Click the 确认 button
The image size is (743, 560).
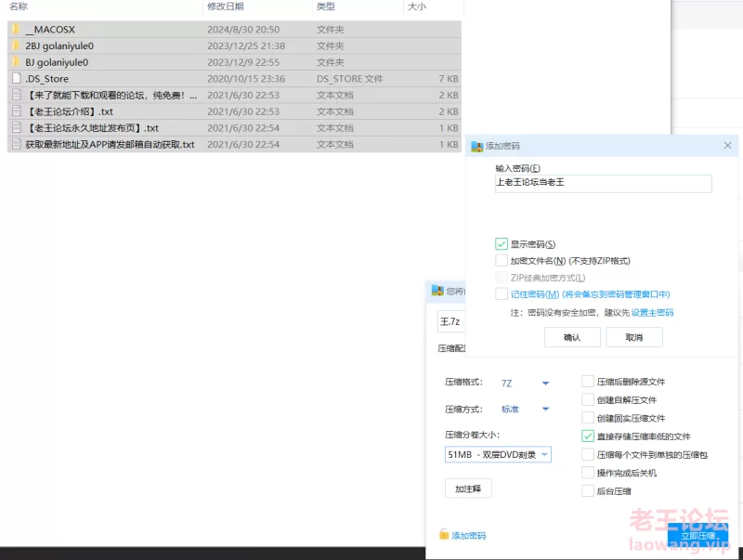[572, 337]
